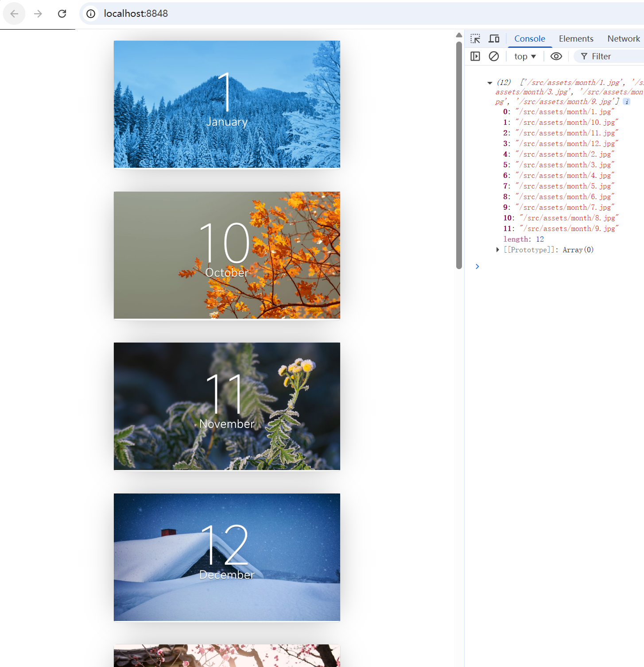Viewport: 644px width, 667px height.
Task: View site information icon
Action: pos(91,14)
